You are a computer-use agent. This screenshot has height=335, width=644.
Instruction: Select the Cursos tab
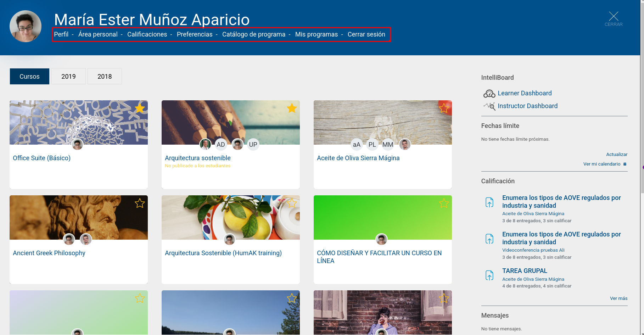pos(29,77)
